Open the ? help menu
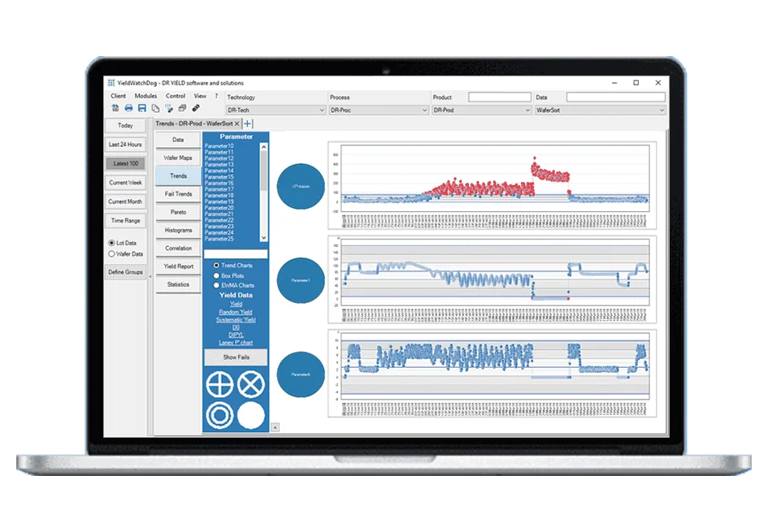The height and width of the screenshot is (532, 768). tap(216, 96)
